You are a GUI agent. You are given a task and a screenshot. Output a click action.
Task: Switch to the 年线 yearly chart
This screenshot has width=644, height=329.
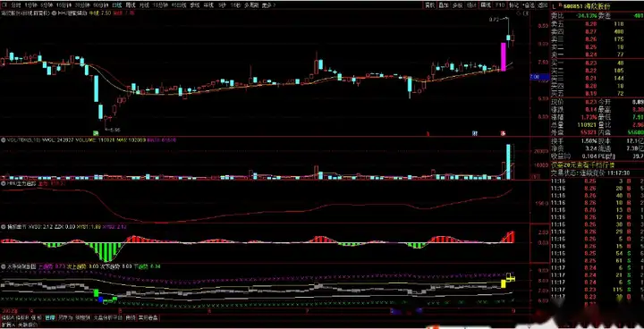point(209,5)
